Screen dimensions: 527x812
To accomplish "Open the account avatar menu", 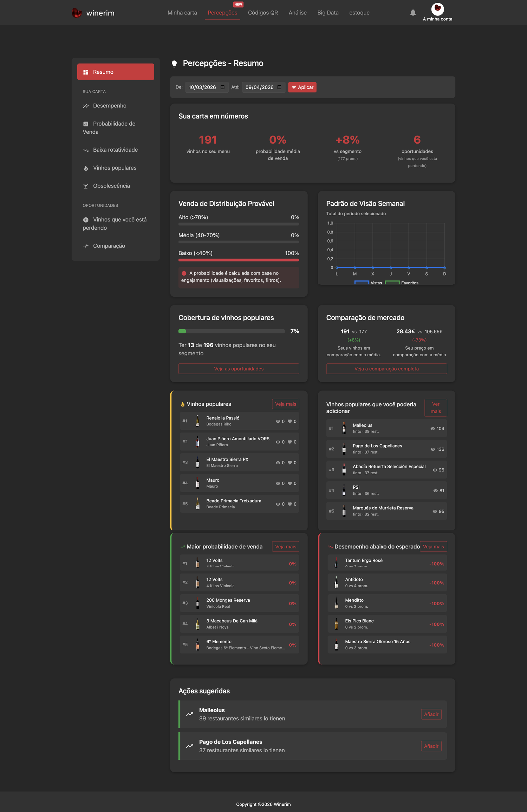I will (437, 9).
